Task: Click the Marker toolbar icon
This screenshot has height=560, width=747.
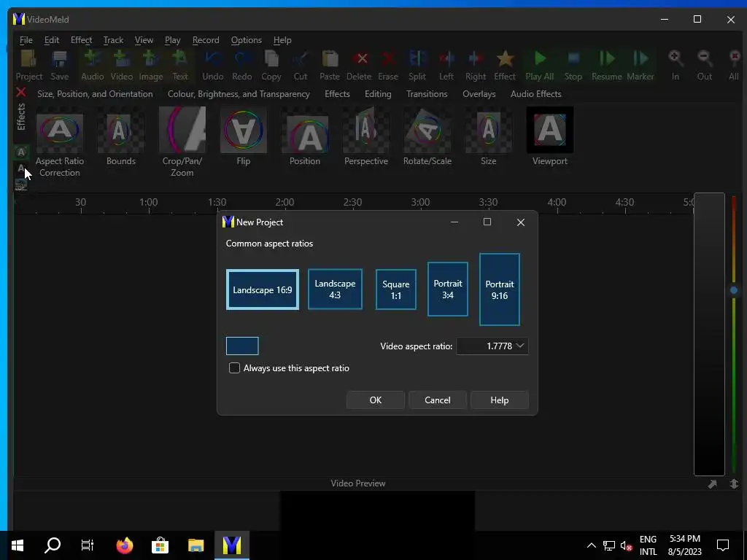Action: (640, 65)
